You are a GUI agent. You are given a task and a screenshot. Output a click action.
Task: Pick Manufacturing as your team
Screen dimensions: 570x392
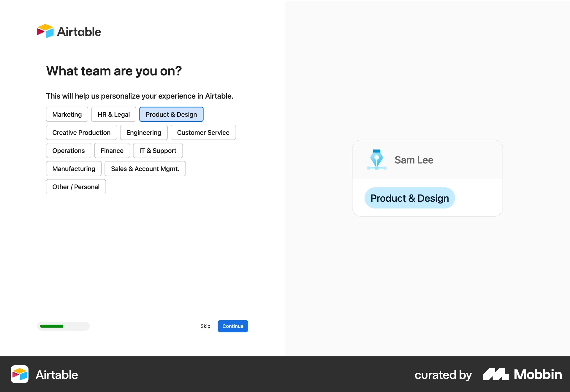click(74, 169)
